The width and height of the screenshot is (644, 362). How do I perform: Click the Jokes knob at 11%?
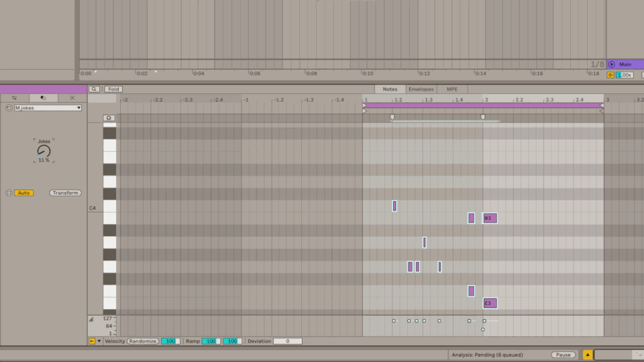pyautogui.click(x=44, y=152)
